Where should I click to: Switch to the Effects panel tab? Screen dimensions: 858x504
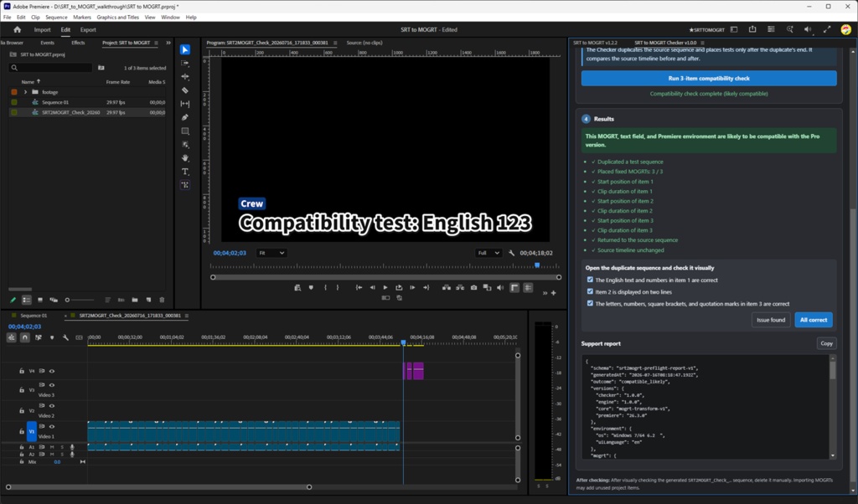[x=78, y=43]
